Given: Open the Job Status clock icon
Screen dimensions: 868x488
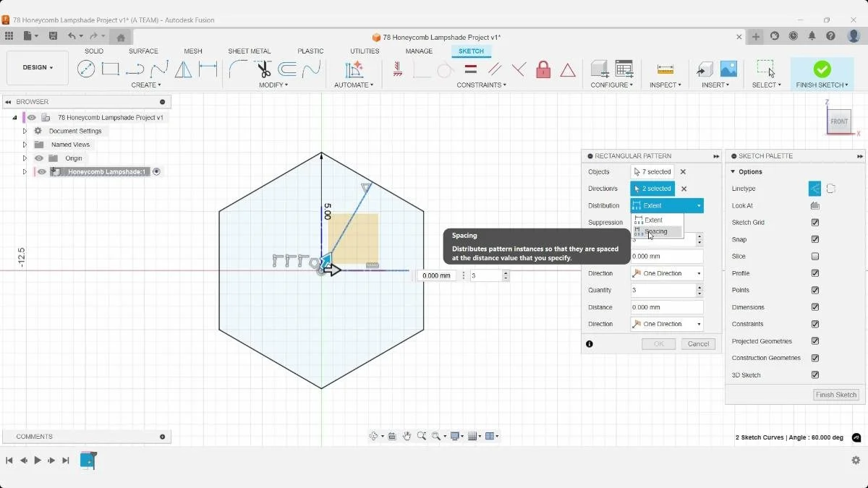Looking at the screenshot, I should click(793, 36).
